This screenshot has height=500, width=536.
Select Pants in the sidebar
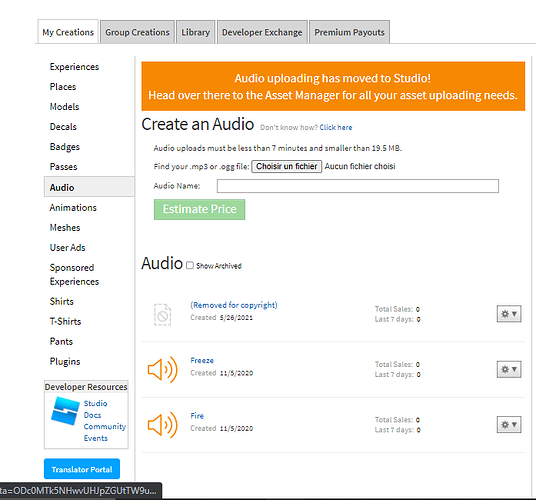[61, 341]
